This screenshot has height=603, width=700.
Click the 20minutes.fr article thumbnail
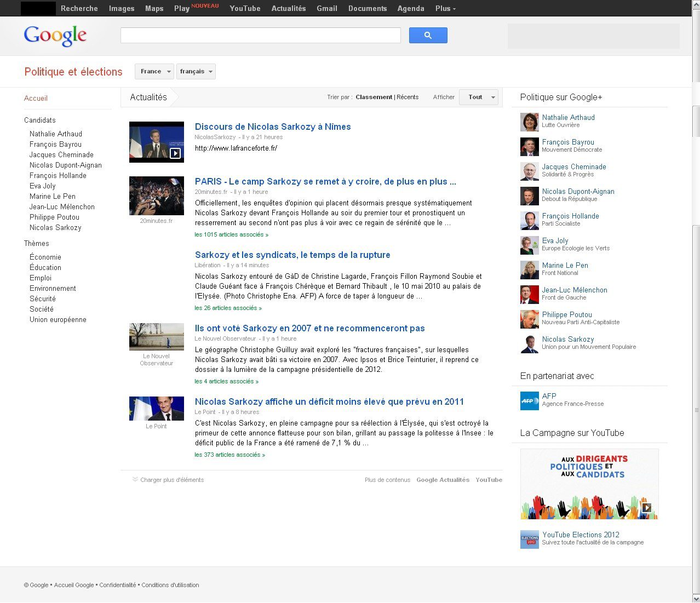157,196
